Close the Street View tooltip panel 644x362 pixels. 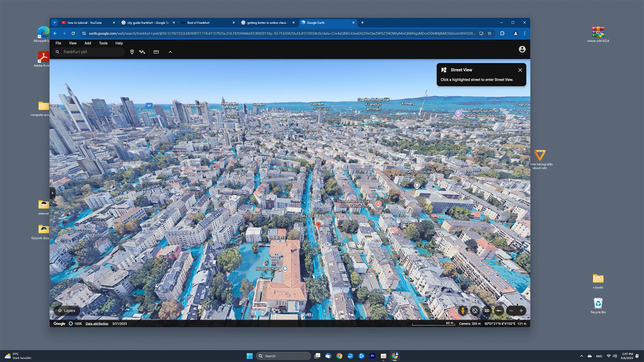tap(520, 70)
